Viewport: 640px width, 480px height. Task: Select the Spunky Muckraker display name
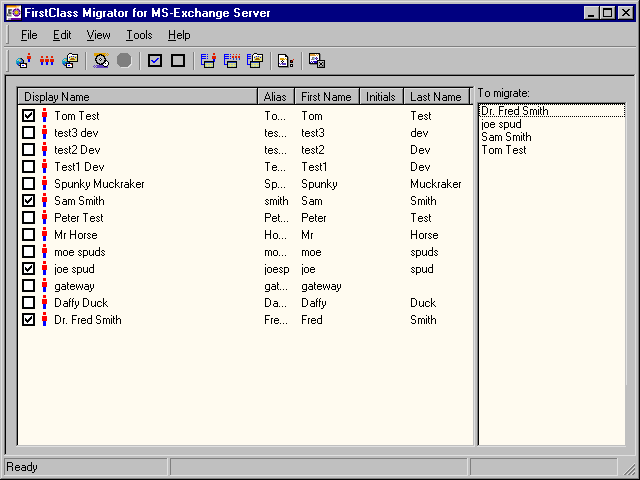[x=99, y=184]
